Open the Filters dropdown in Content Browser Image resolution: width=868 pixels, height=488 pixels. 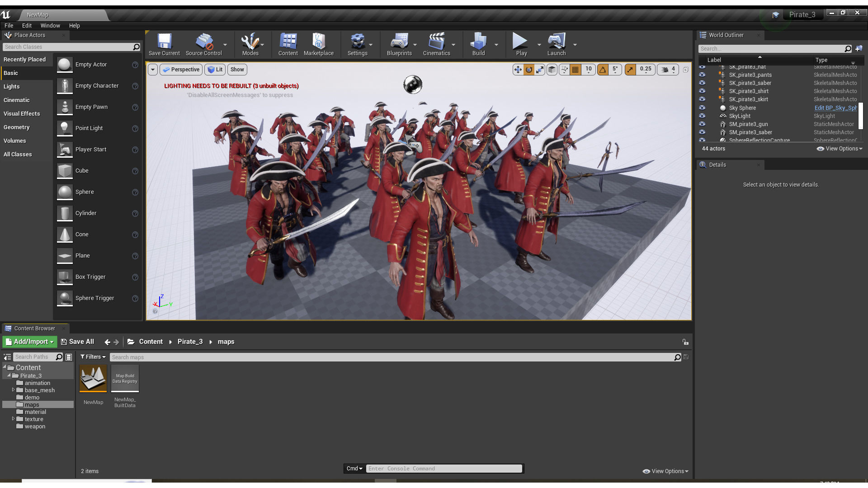coord(93,357)
